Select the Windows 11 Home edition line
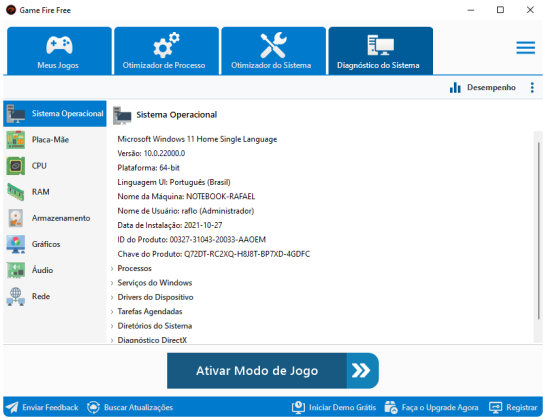This screenshot has height=420, width=546. [197, 139]
